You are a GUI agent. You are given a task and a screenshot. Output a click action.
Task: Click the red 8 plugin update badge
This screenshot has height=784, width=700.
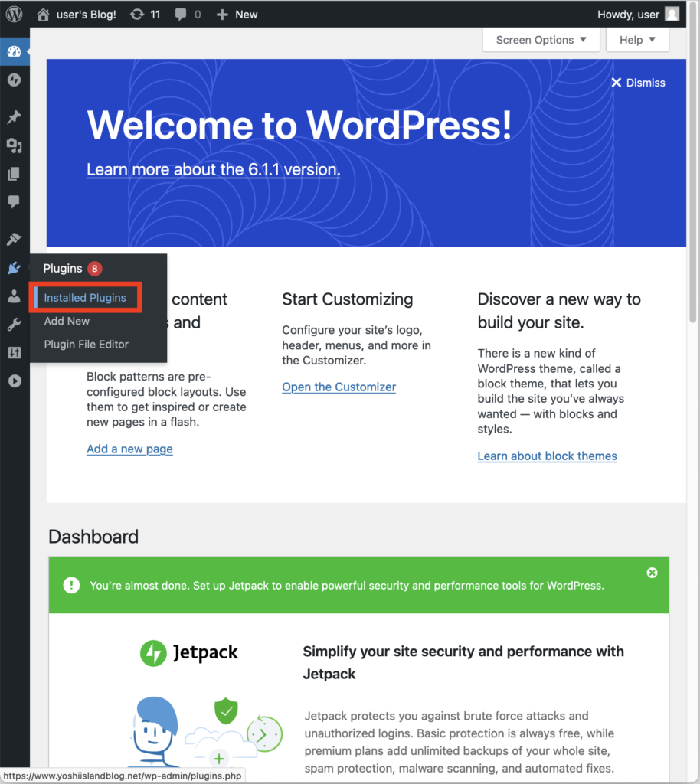(x=94, y=269)
